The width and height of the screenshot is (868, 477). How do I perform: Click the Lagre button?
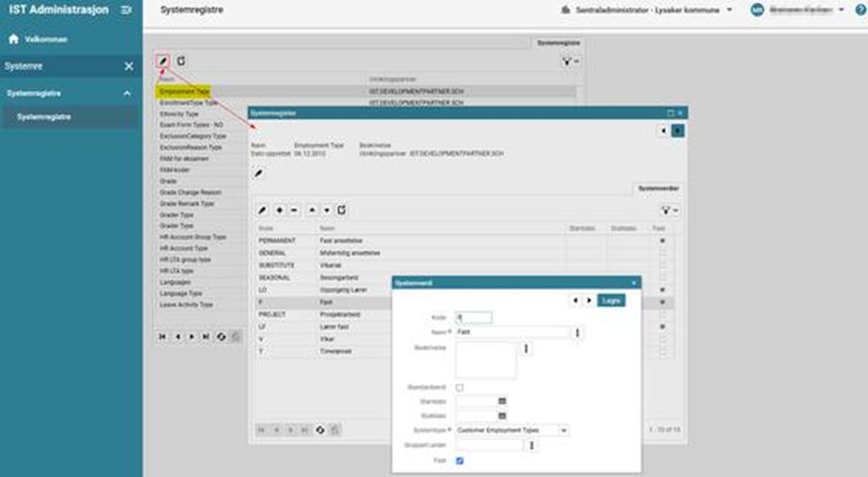(x=611, y=299)
